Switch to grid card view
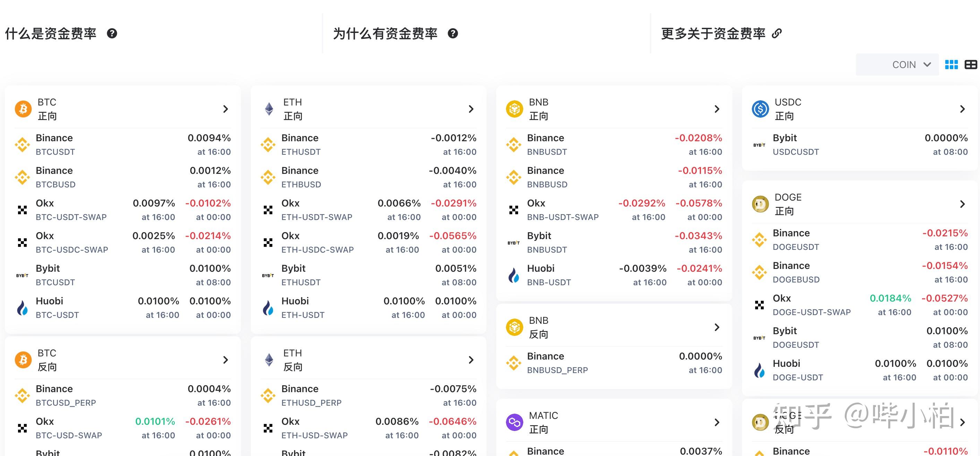This screenshot has width=980, height=456. coord(952,65)
